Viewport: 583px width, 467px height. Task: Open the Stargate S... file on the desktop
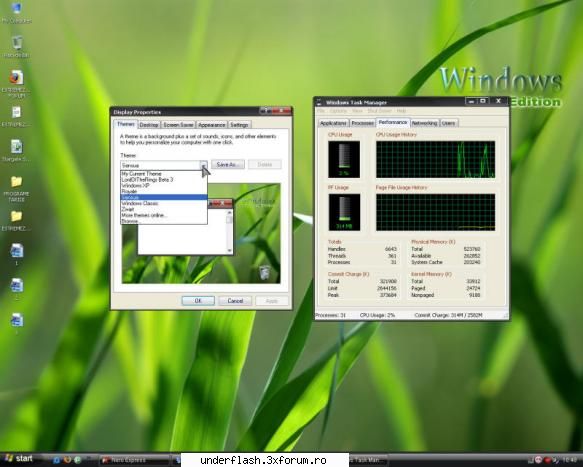[x=16, y=151]
